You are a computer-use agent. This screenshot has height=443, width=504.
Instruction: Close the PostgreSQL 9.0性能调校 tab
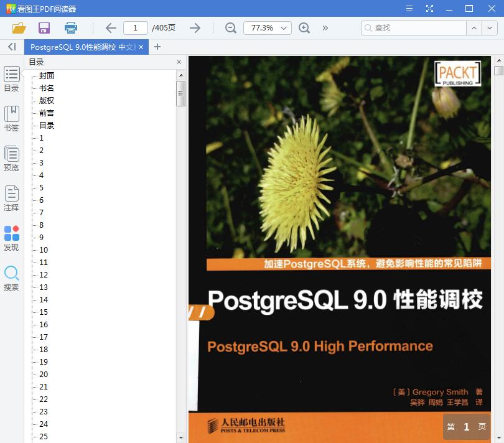(141, 47)
